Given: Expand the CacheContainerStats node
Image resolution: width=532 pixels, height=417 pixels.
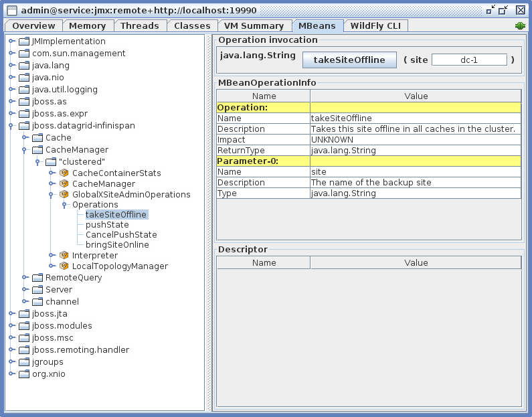Looking at the screenshot, I should click(x=52, y=173).
